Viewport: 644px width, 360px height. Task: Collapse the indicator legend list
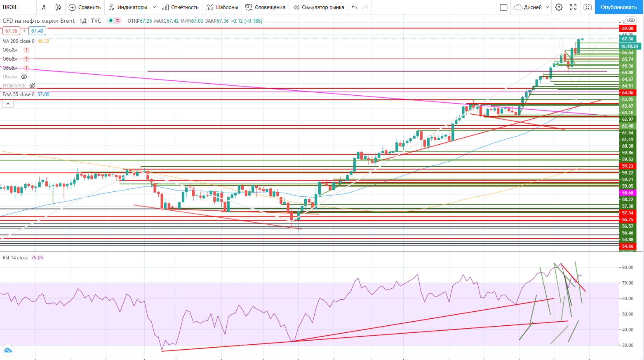[x=8, y=104]
